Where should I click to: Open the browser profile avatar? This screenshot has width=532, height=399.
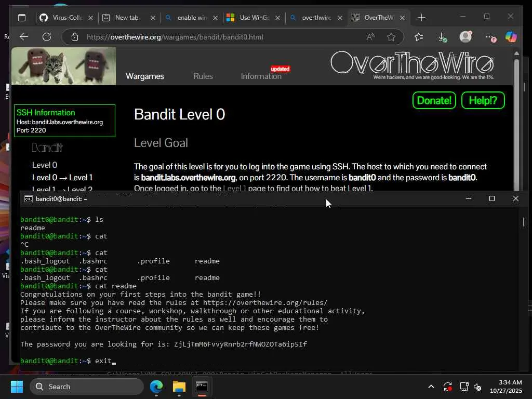point(466,37)
